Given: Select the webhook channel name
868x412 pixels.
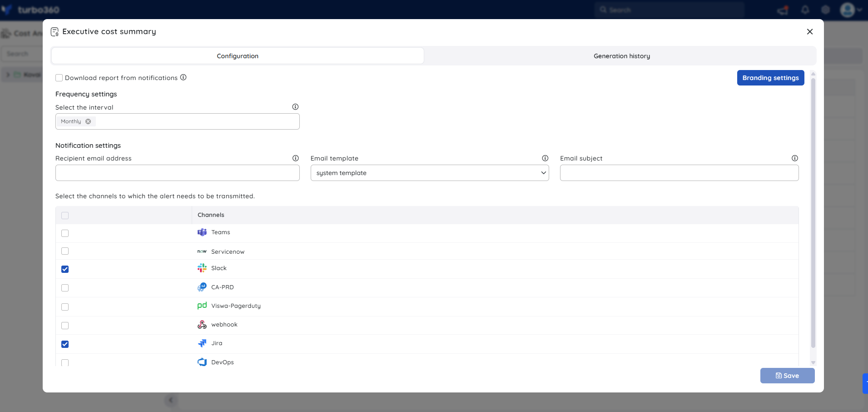Looking at the screenshot, I should click(x=224, y=325).
